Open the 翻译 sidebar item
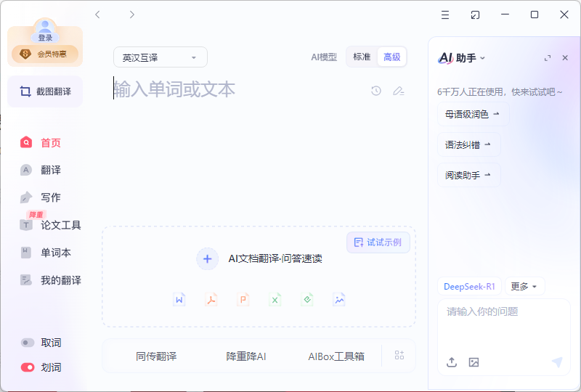Image resolution: width=581 pixels, height=392 pixels. tap(41, 170)
